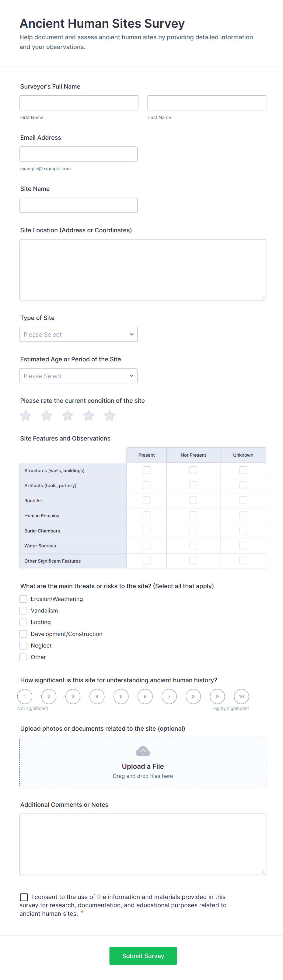This screenshot has height=980, width=283.
Task: Rate site condition three stars
Action: (x=68, y=416)
